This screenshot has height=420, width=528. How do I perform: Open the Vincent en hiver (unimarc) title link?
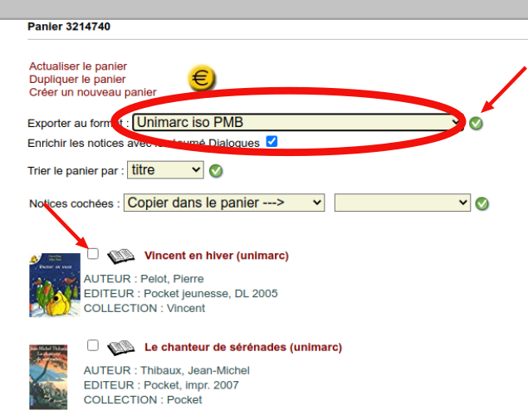coord(217,256)
